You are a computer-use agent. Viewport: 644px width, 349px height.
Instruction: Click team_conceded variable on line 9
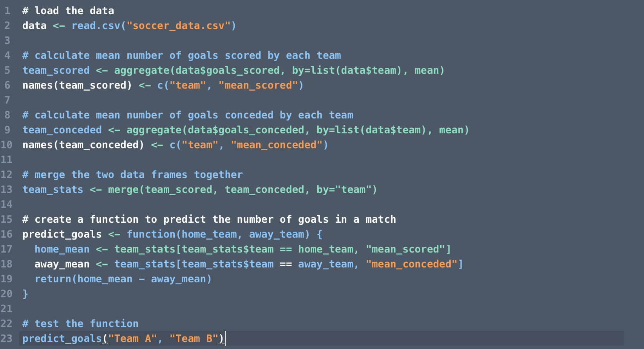(x=62, y=130)
